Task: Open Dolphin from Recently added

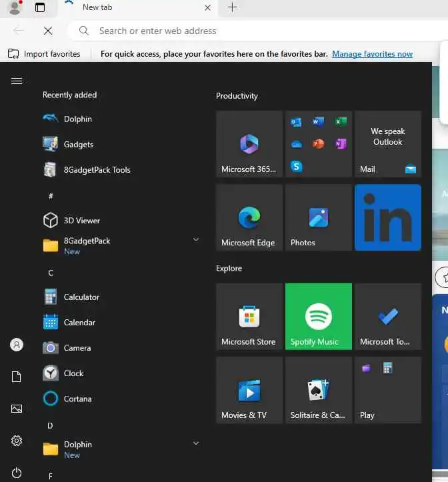Action: (x=121, y=119)
